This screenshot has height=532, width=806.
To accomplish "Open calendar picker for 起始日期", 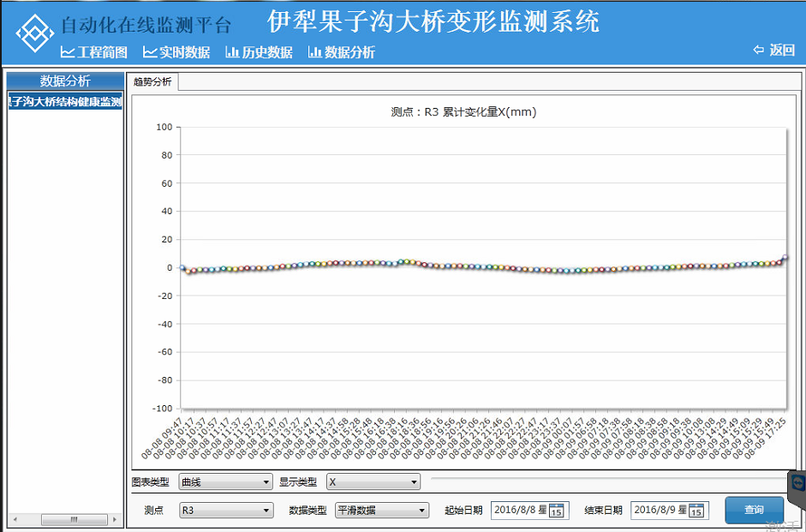I will point(556,511).
